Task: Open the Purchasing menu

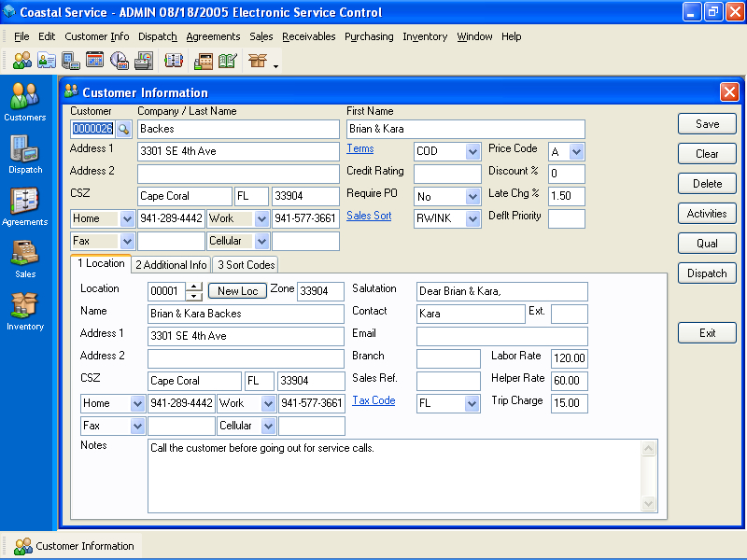Action: click(x=369, y=36)
